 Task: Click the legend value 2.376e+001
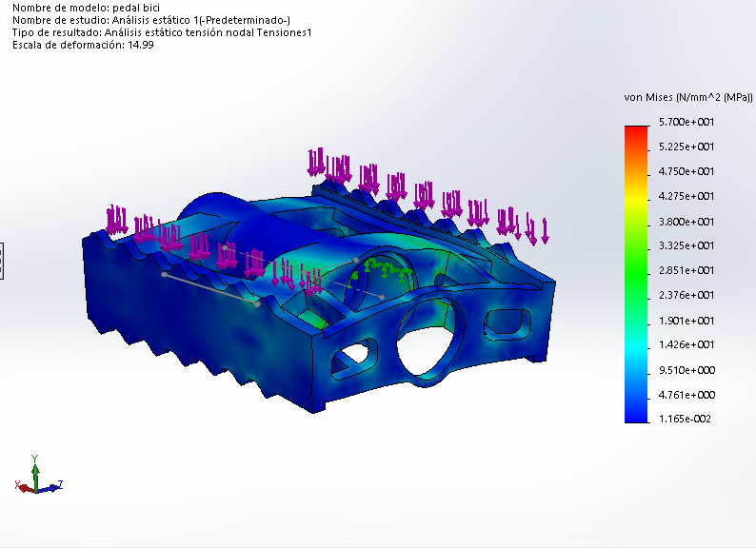(x=686, y=295)
